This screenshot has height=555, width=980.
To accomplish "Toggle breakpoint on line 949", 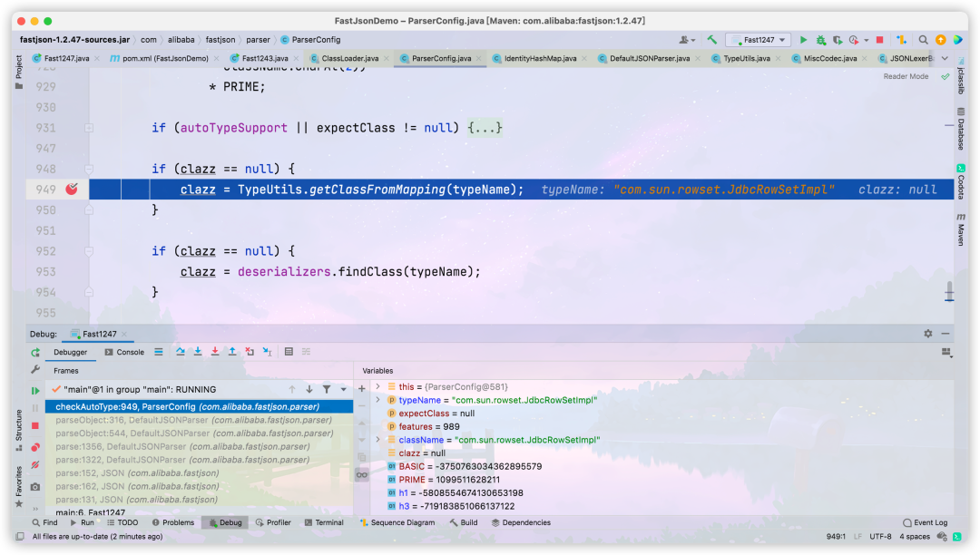I will click(72, 189).
